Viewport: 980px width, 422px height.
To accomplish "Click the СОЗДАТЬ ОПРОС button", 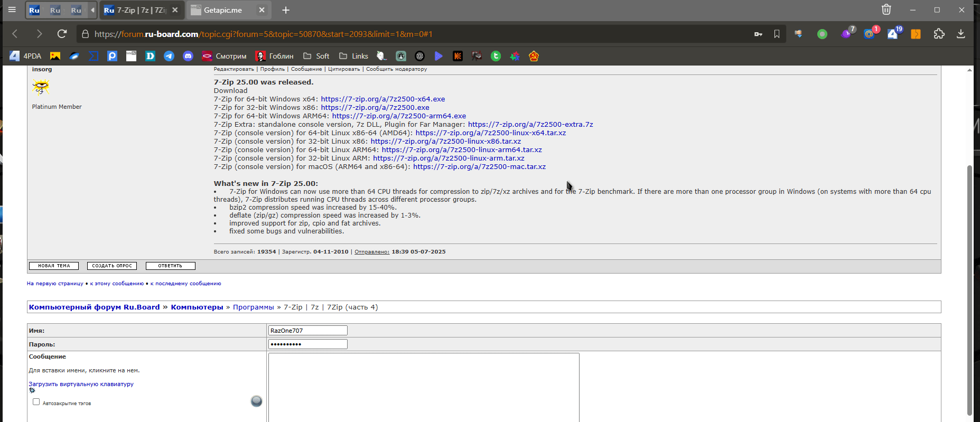I will pyautogui.click(x=112, y=266).
